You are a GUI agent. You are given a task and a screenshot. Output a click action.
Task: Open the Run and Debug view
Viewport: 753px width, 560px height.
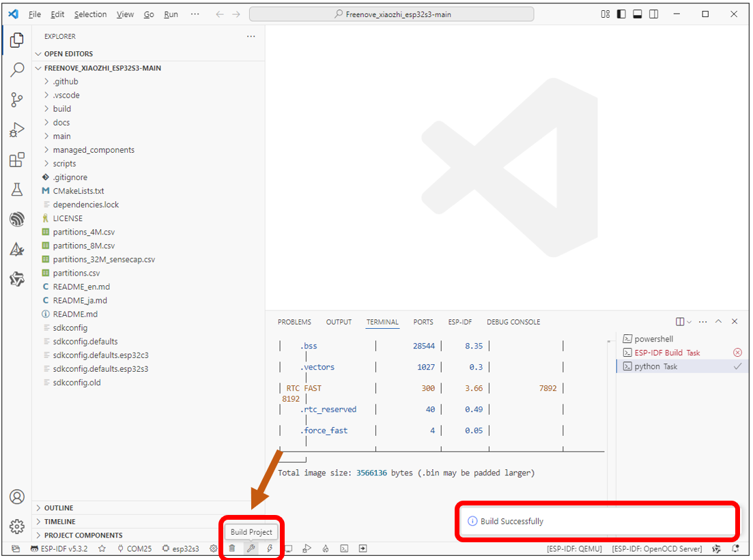click(x=17, y=130)
